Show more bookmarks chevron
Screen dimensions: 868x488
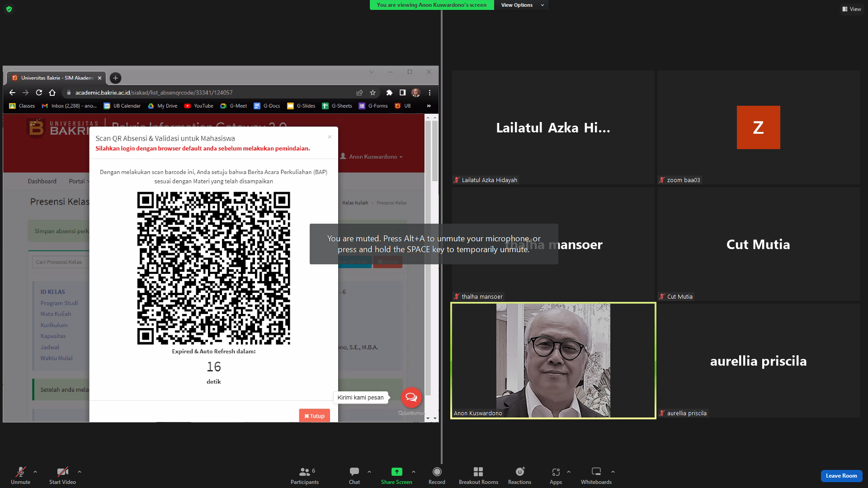pyautogui.click(x=429, y=106)
